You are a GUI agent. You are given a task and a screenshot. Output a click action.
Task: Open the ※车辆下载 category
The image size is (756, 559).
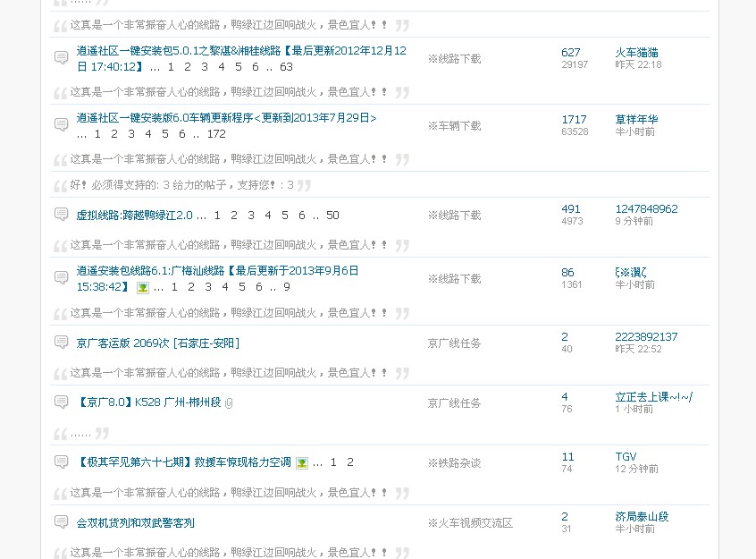(454, 126)
